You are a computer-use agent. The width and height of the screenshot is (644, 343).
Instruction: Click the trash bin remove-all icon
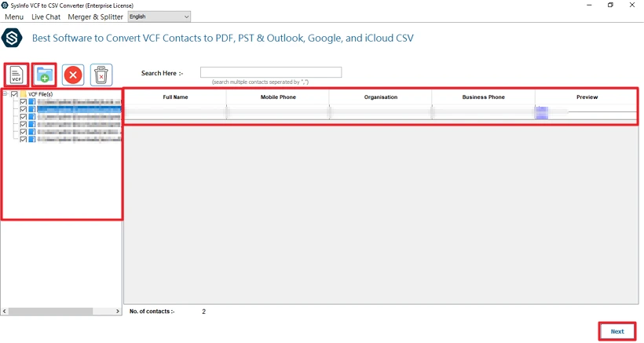pos(101,75)
